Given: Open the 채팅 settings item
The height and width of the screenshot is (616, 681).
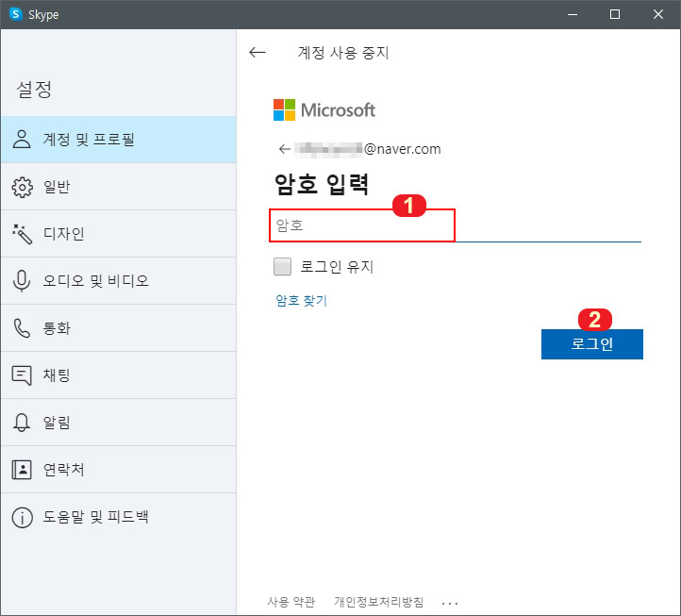Looking at the screenshot, I should pyautogui.click(x=118, y=375).
